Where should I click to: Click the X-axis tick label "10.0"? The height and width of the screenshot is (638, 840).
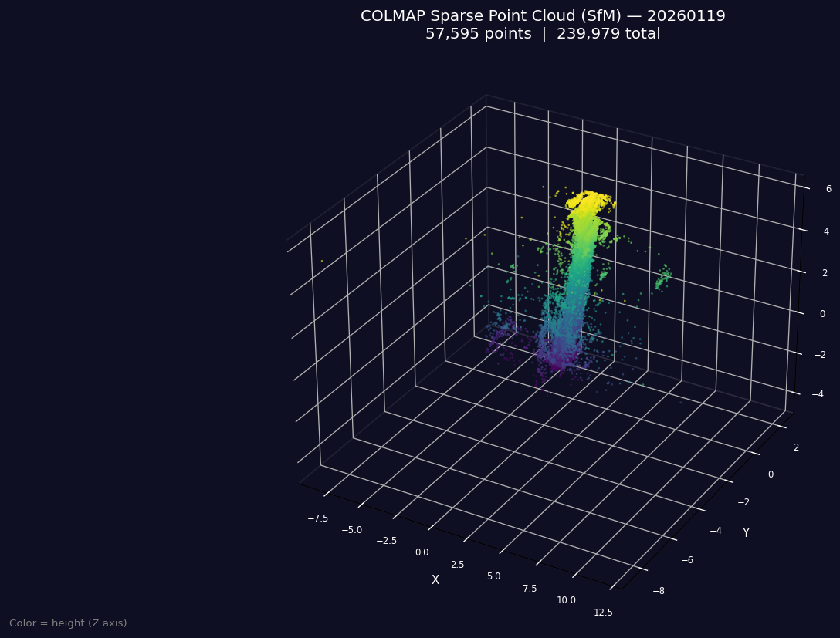coord(566,600)
